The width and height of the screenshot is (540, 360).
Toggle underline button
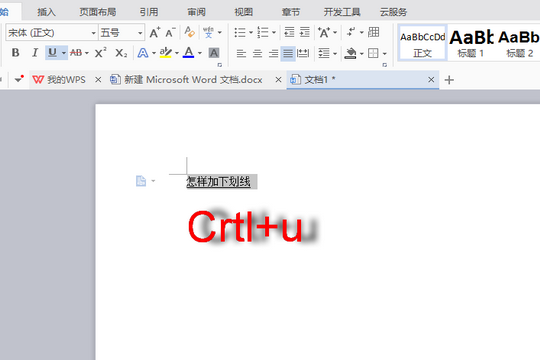[52, 53]
